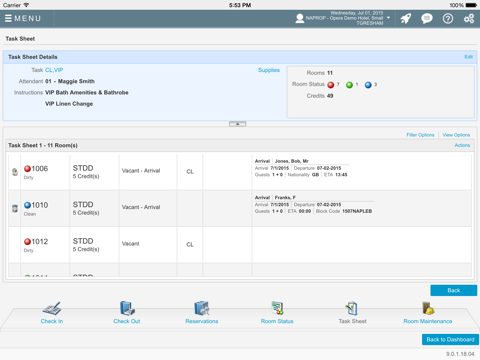
Task: Open Room Maintenance icon
Action: tap(428, 308)
